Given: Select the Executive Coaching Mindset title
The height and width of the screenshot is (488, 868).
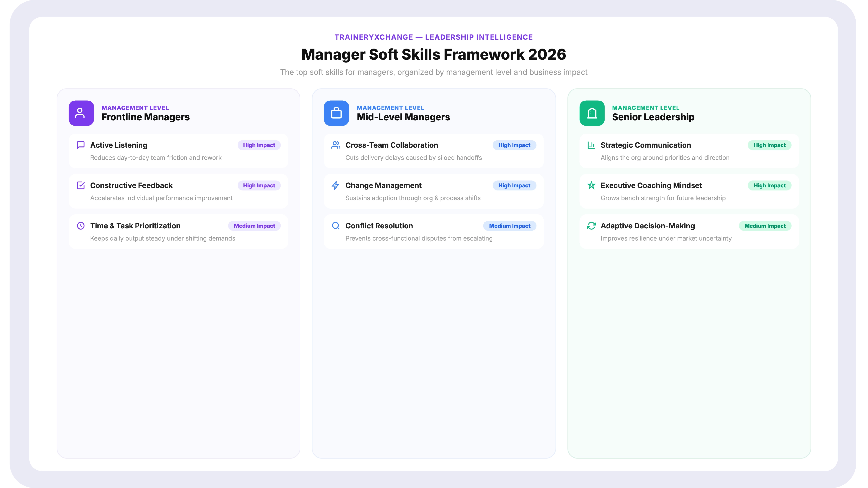Looking at the screenshot, I should [x=651, y=186].
